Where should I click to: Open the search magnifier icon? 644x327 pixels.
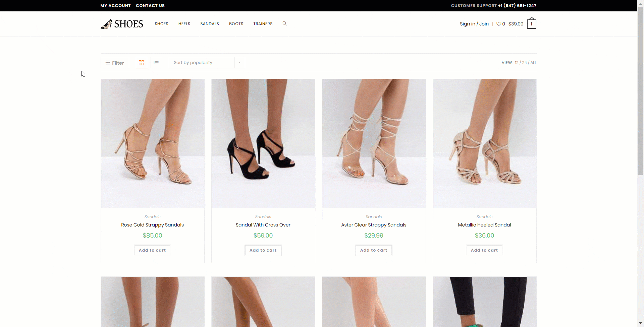coord(284,23)
